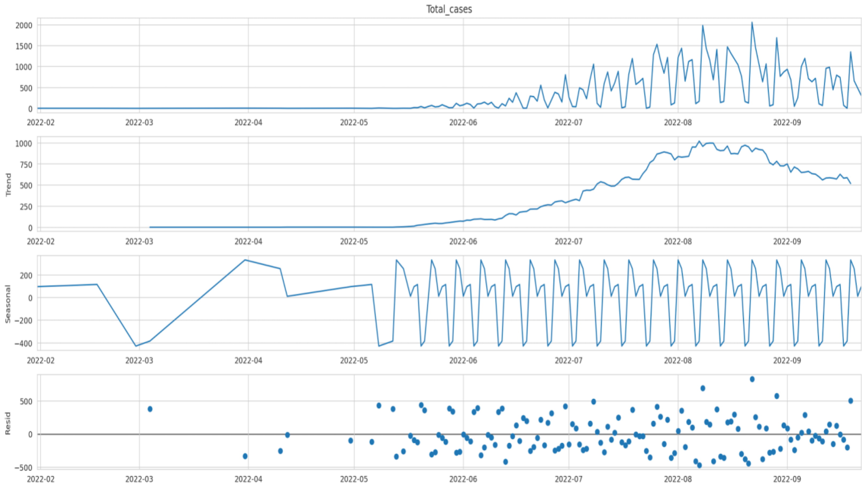
Task: Click the 2022-09 label under Resid chart
Action: (787, 479)
